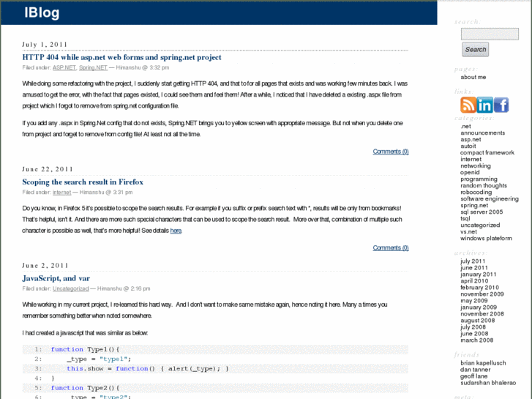This screenshot has height=399, width=532.
Task: Open the Facebook icon link
Action: [501, 105]
